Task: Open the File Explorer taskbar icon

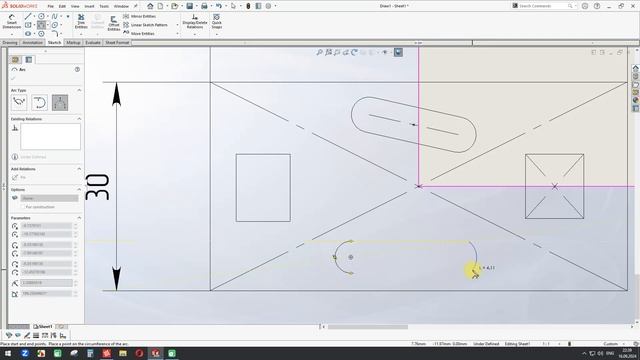Action: pyautogui.click(x=123, y=353)
